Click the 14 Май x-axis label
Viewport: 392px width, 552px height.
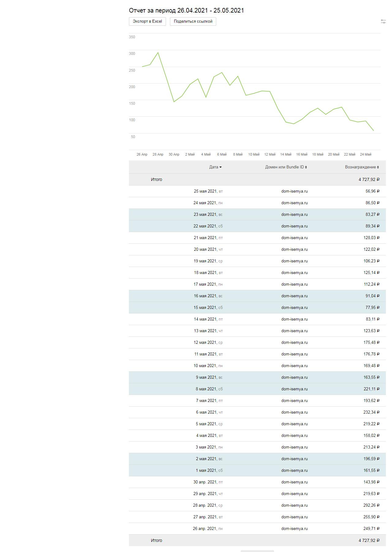pyautogui.click(x=286, y=154)
